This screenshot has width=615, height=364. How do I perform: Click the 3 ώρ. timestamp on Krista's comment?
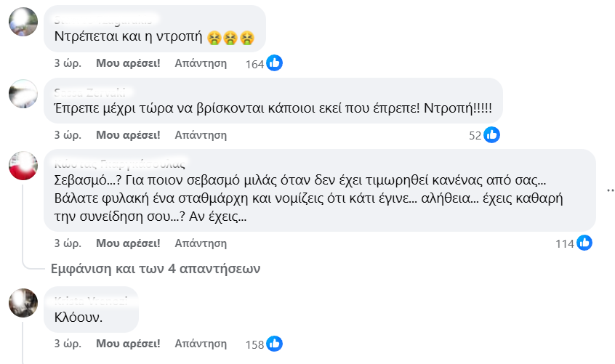pos(67,344)
